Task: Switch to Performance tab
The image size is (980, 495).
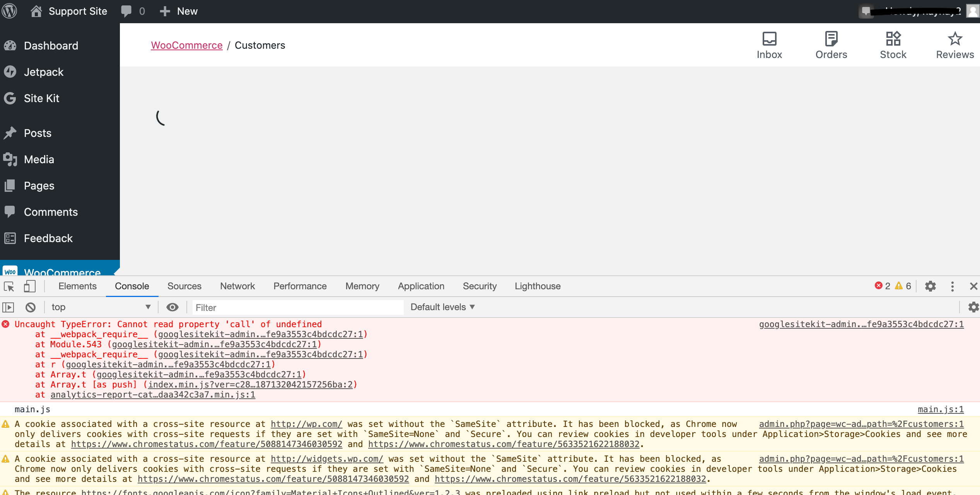Action: click(x=300, y=286)
